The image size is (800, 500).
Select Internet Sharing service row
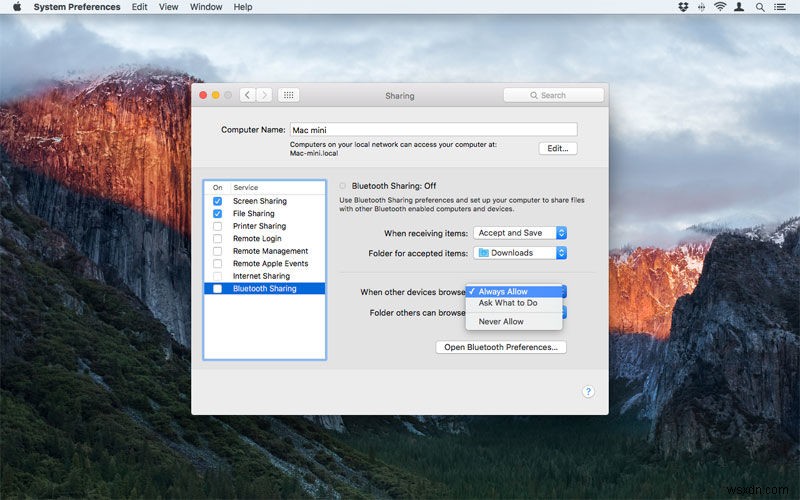[x=264, y=276]
